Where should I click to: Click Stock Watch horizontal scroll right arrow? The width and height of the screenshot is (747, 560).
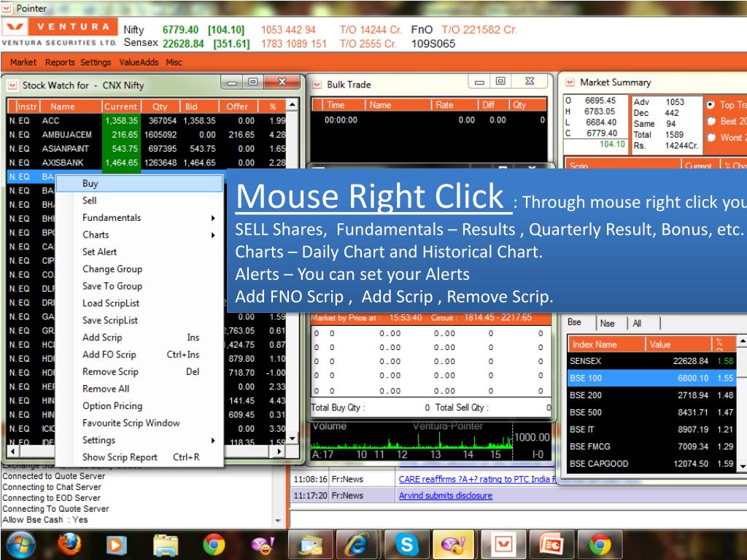[x=279, y=451]
